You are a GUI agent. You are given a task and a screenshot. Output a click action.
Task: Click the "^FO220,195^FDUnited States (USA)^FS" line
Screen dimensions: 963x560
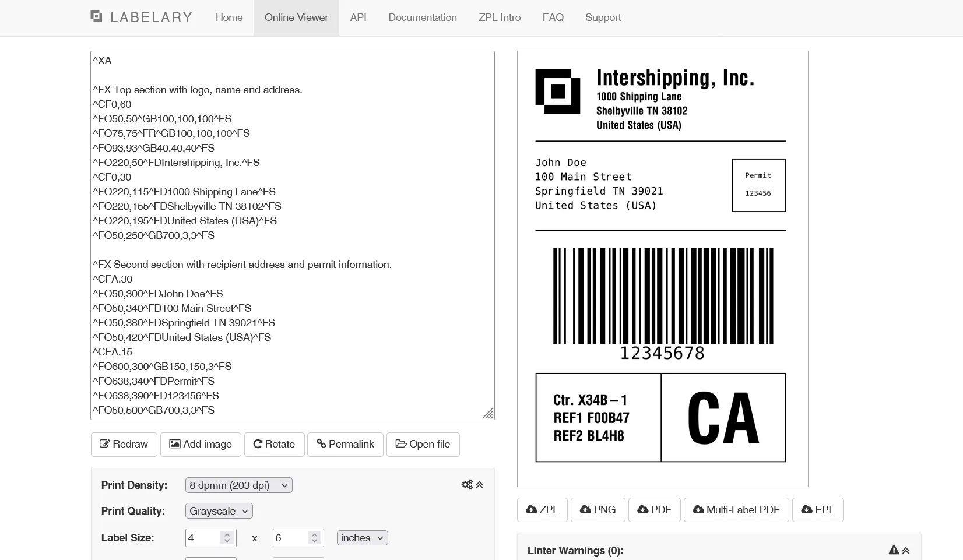185,221
